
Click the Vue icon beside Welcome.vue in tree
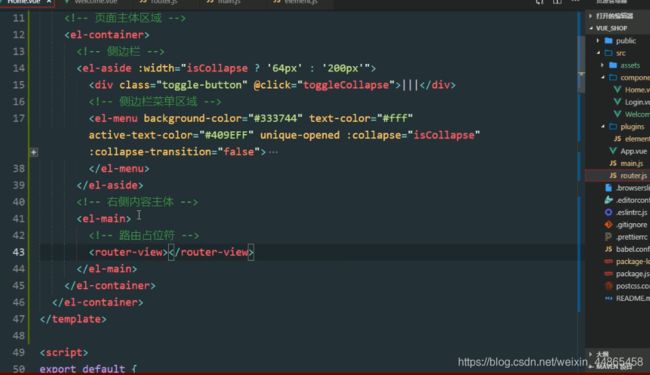(x=617, y=114)
